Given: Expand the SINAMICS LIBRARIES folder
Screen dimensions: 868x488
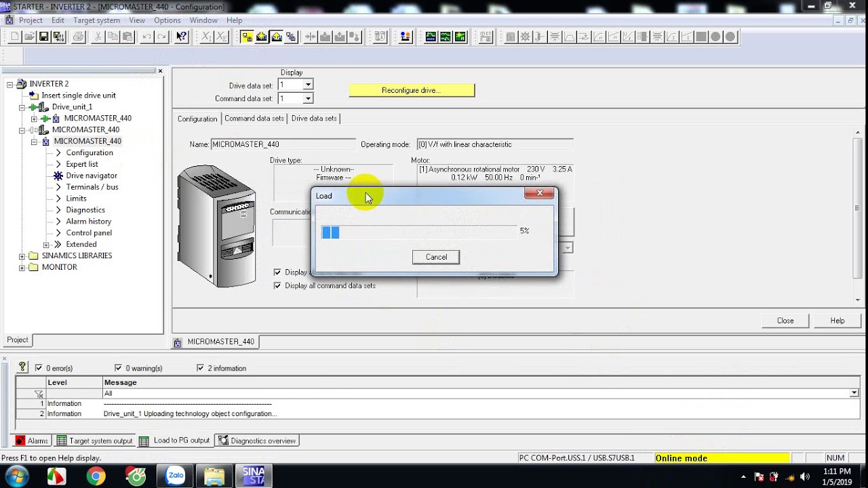Looking at the screenshot, I should pyautogui.click(x=22, y=256).
